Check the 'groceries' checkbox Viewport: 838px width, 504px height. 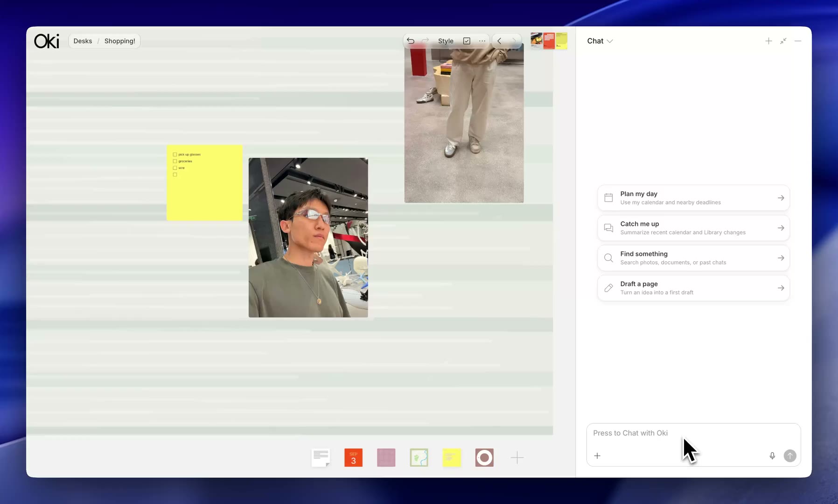[175, 161]
